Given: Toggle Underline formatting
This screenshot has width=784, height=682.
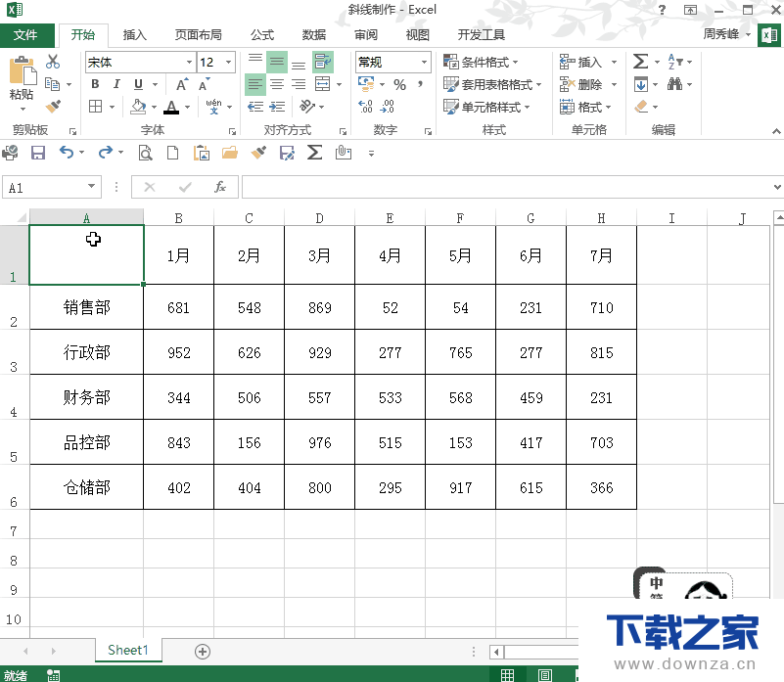Looking at the screenshot, I should (x=139, y=84).
